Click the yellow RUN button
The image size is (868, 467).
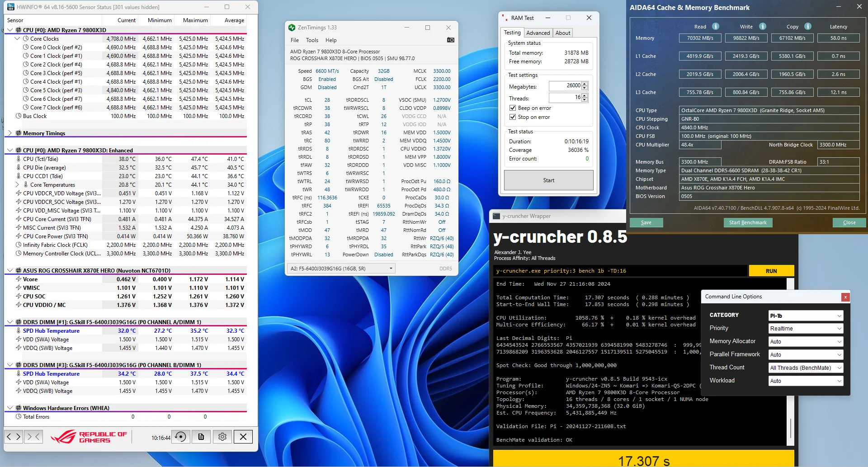point(771,271)
